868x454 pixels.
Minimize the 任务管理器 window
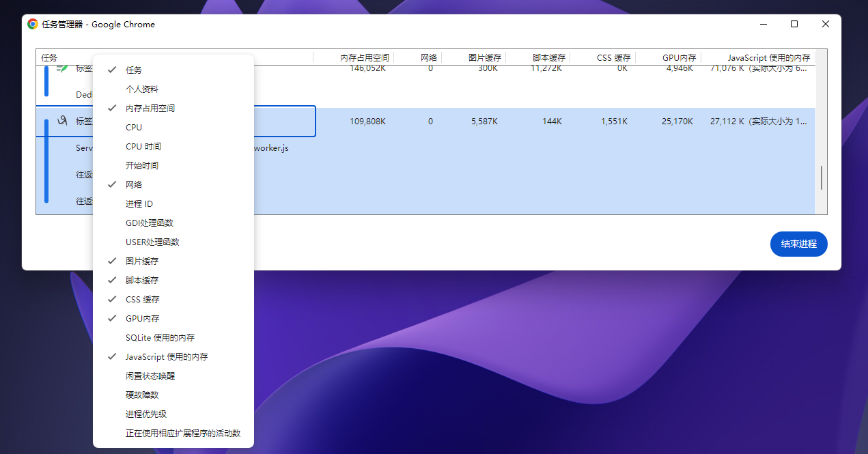[763, 24]
